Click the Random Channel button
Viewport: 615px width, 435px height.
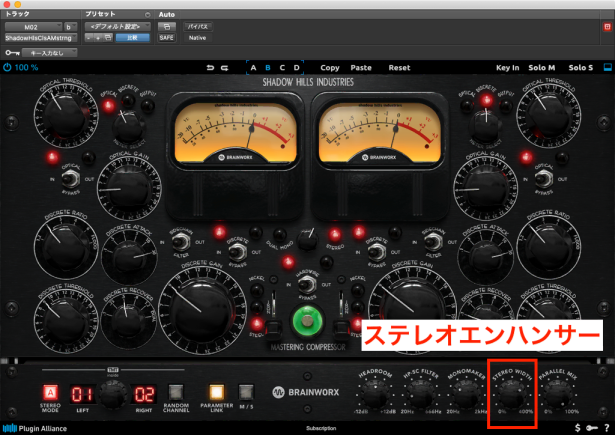click(x=176, y=392)
